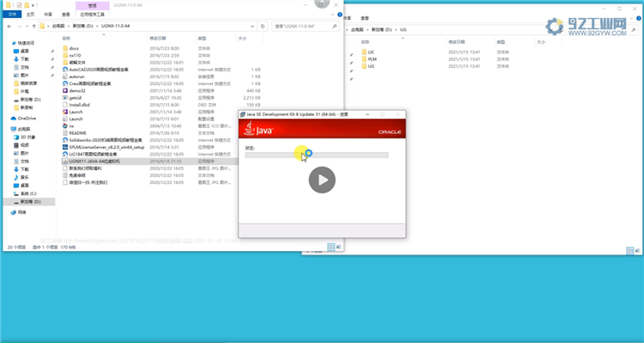Click the refresh button beside the address bar
Screen dimensions: 644x343
(263, 26)
